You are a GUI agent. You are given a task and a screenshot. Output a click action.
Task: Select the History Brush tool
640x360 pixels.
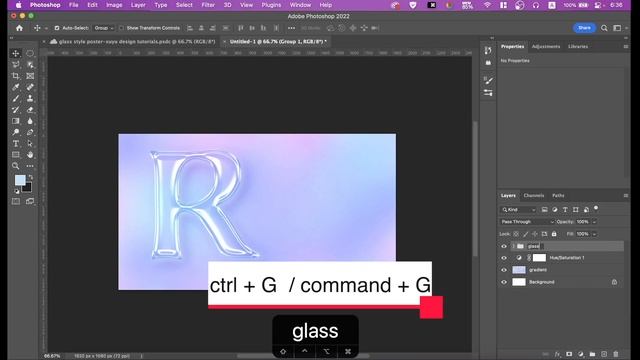pos(16,110)
